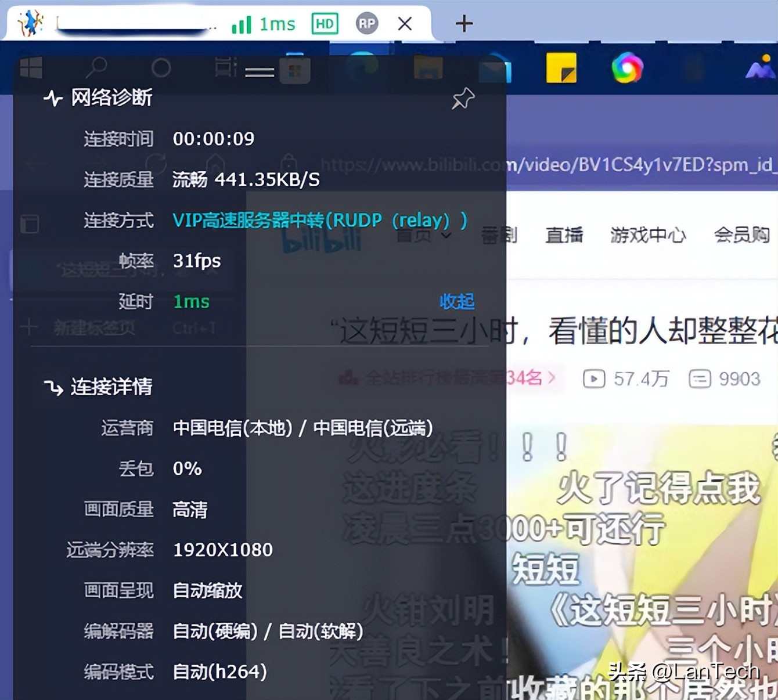Click the encoding mode value 自动(h264)
778x700 pixels.
point(220,672)
